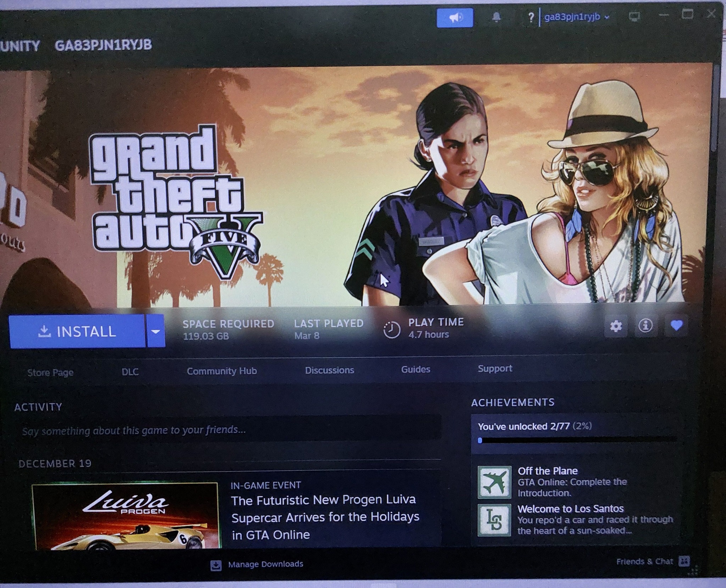Show game info panel icon
This screenshot has width=726, height=588.
tap(645, 326)
